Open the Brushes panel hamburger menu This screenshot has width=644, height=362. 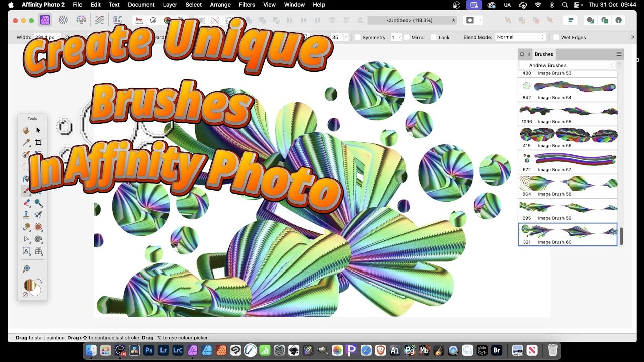click(x=619, y=54)
